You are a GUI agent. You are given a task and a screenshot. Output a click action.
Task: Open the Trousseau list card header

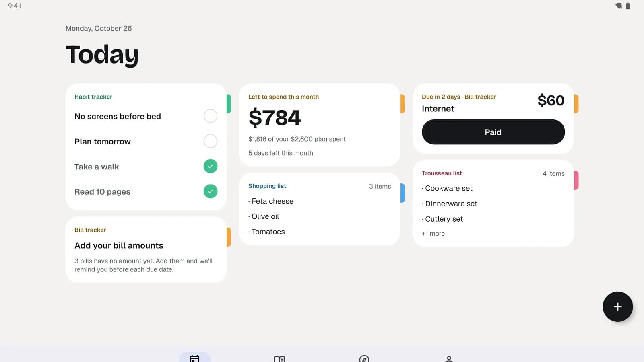pyautogui.click(x=442, y=173)
